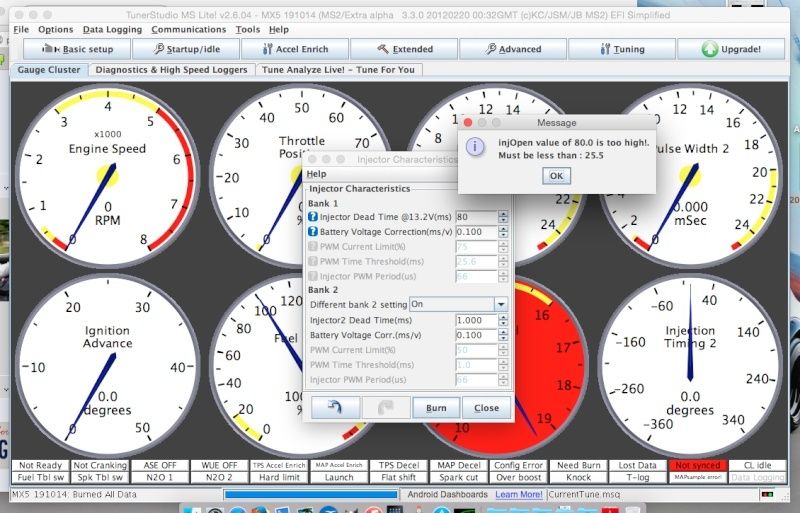Click help icon beside Battery Voltage Correction

(313, 232)
